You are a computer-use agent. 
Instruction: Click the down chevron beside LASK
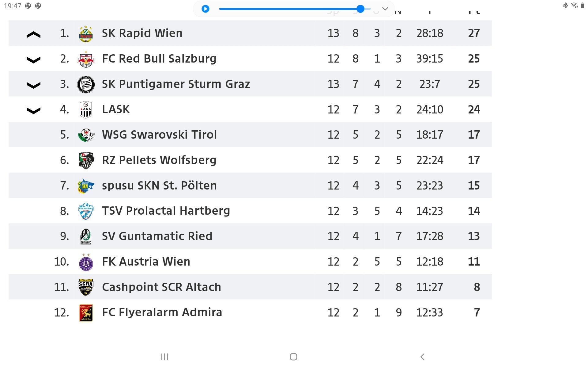click(x=34, y=110)
